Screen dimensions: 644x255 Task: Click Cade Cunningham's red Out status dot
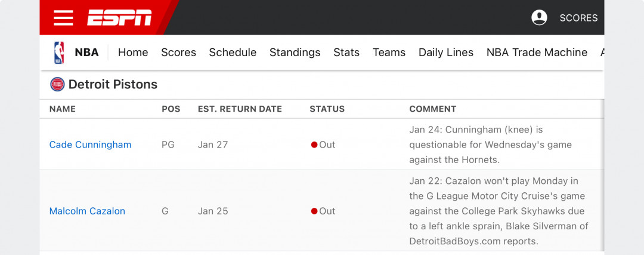(x=314, y=145)
